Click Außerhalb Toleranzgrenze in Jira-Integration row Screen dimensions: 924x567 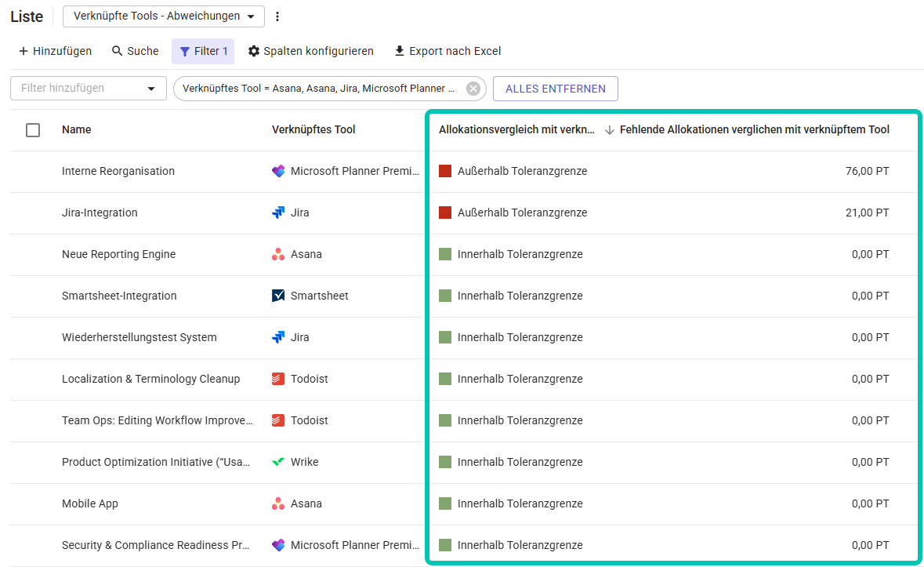[523, 213]
